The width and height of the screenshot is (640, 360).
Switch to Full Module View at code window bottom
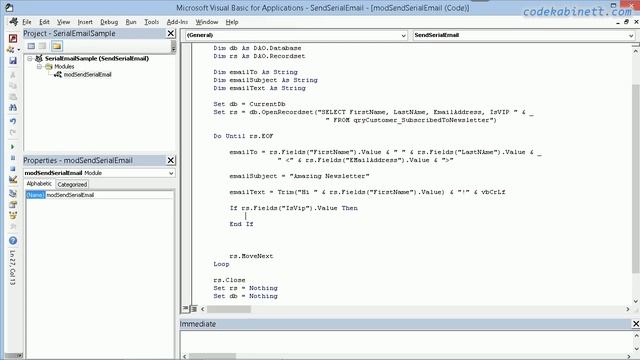coord(194,309)
